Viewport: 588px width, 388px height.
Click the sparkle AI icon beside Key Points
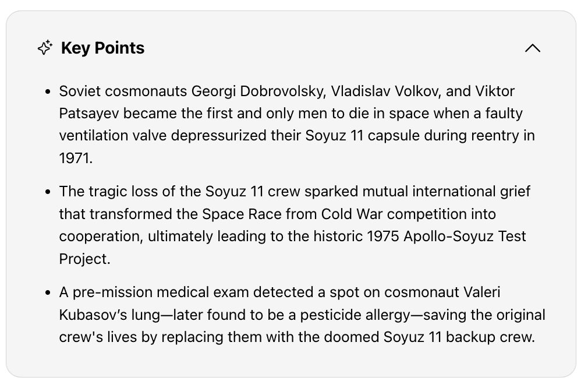(45, 48)
